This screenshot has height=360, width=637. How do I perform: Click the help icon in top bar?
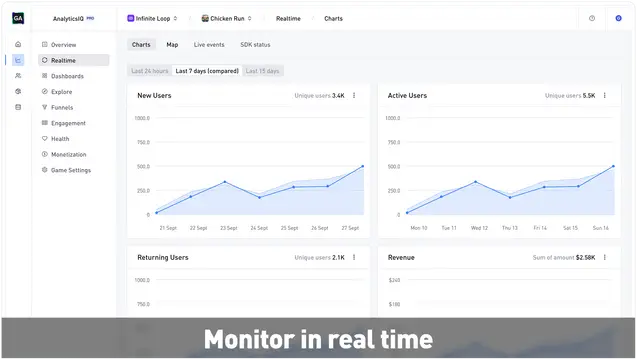pos(592,18)
